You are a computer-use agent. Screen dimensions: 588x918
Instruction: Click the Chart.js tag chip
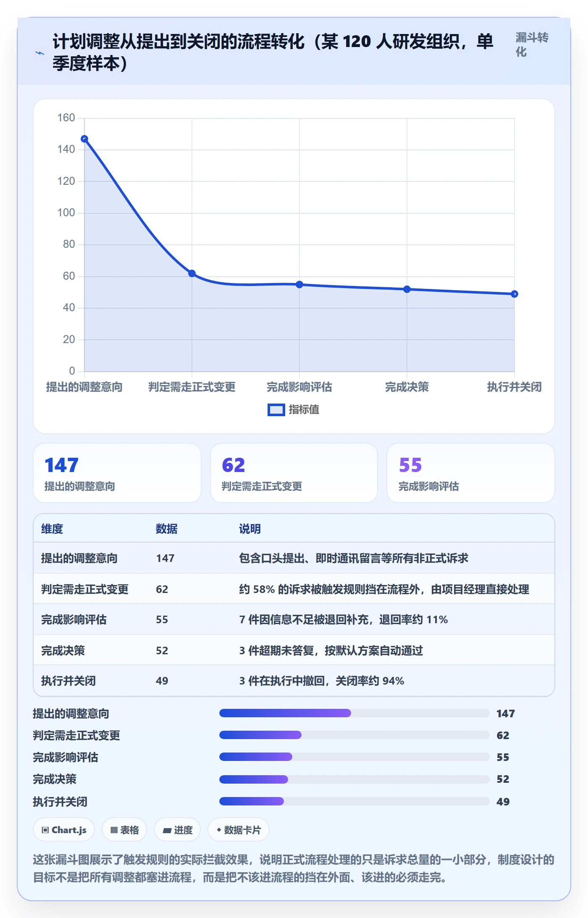point(64,830)
